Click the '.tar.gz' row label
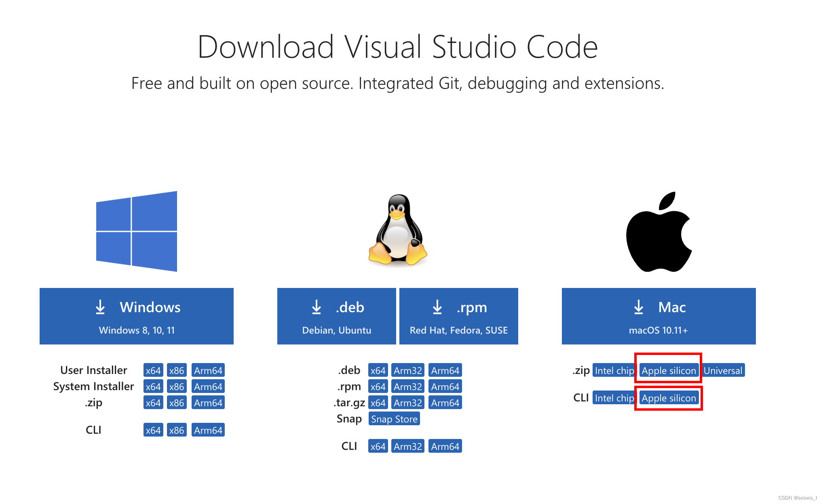Screen dimensions: 823x504 (x=349, y=403)
